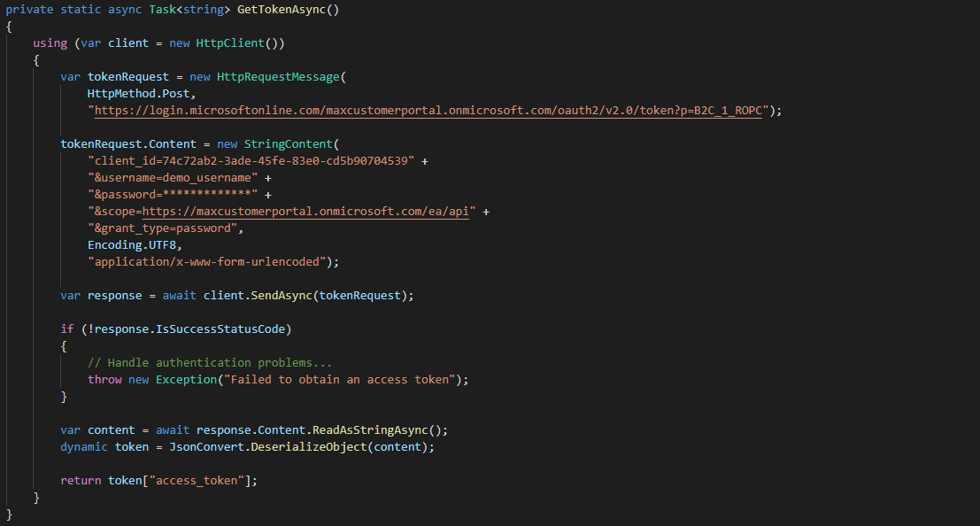Click the Failed to obtain exception message
The image size is (980, 526).
pyautogui.click(x=342, y=380)
